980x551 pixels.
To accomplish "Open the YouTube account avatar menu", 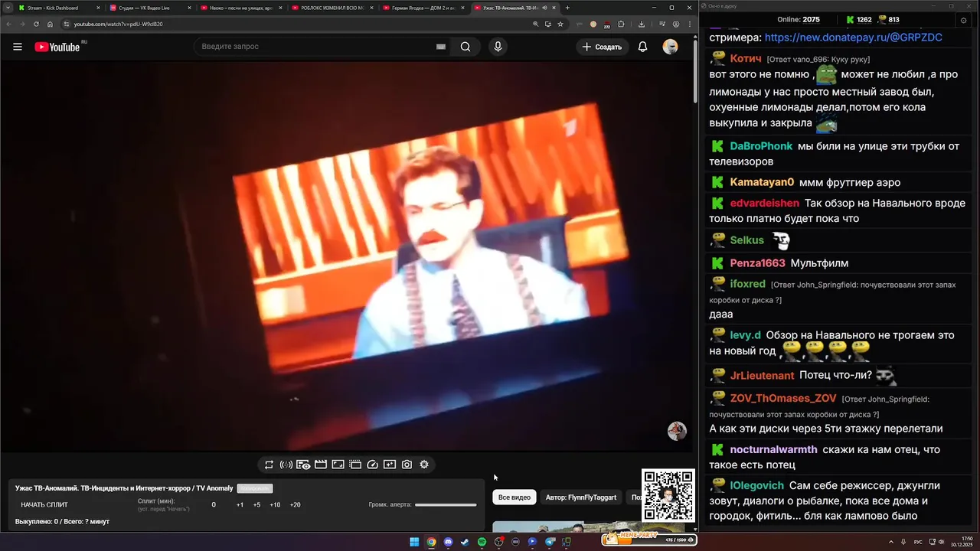I will 670,47.
